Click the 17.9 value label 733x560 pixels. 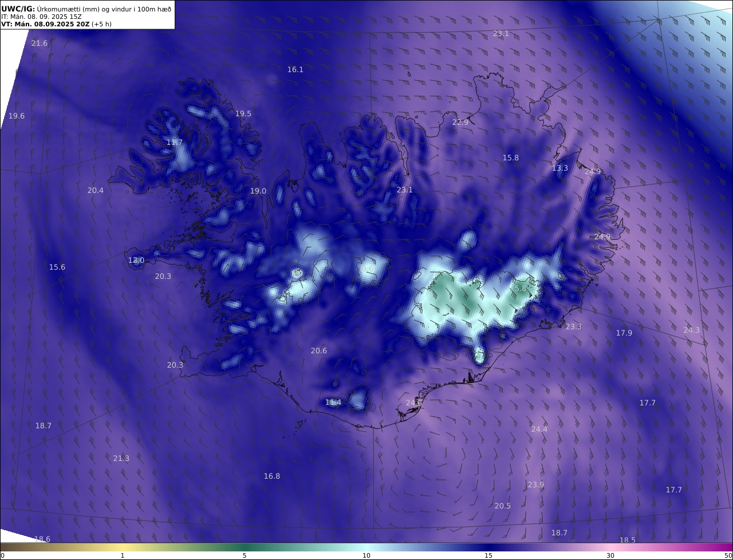pyautogui.click(x=624, y=333)
